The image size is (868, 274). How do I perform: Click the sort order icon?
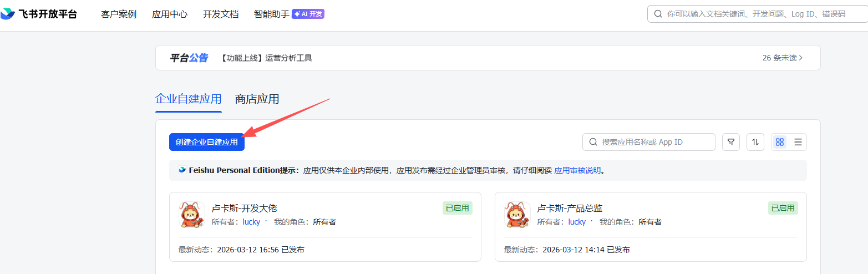[x=755, y=142]
